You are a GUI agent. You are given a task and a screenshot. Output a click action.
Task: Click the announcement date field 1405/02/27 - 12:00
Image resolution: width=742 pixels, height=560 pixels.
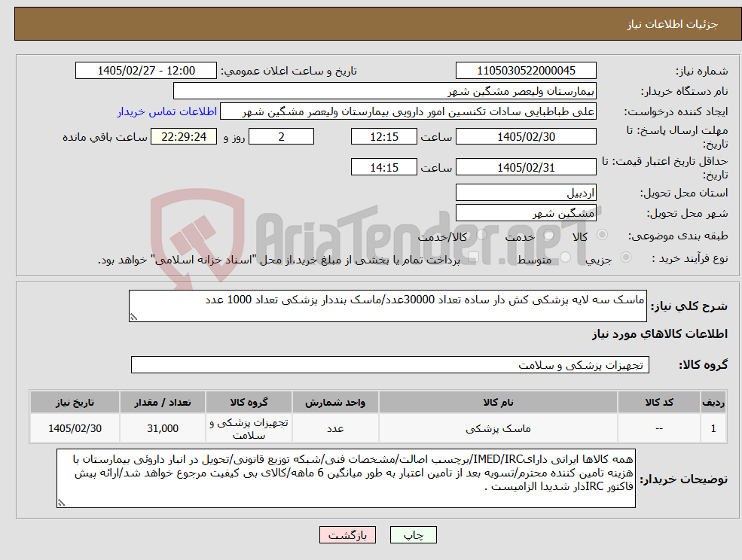click(145, 71)
